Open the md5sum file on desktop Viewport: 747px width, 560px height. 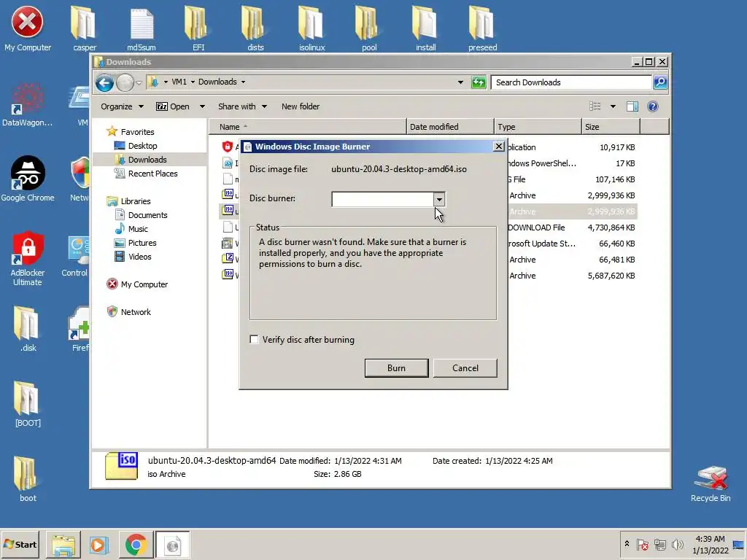click(141, 28)
